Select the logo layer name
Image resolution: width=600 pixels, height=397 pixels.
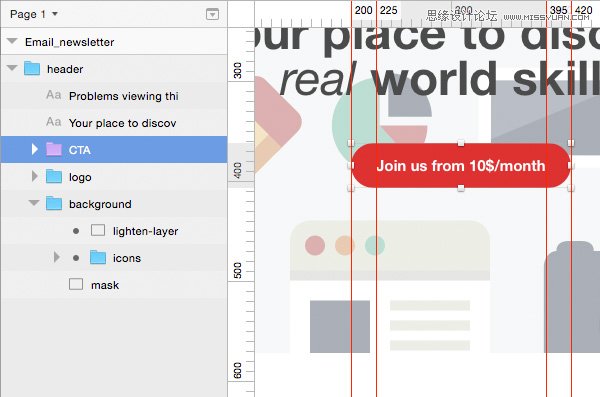80,178
